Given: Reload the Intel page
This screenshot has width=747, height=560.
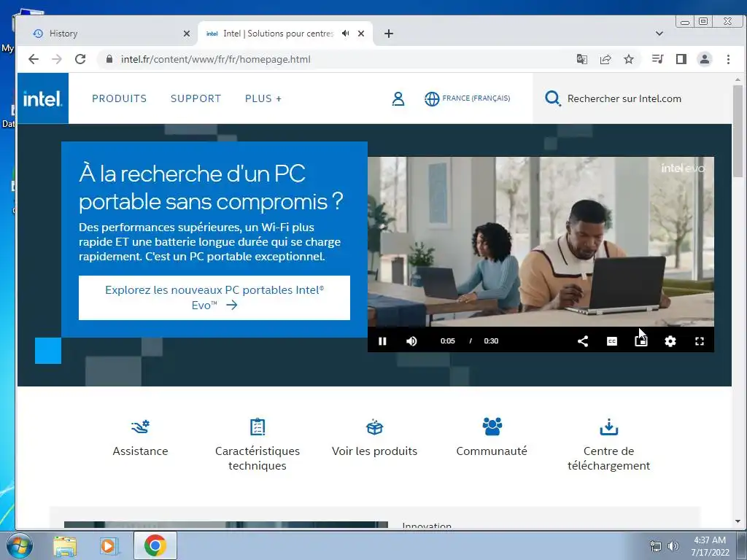Looking at the screenshot, I should (x=80, y=59).
